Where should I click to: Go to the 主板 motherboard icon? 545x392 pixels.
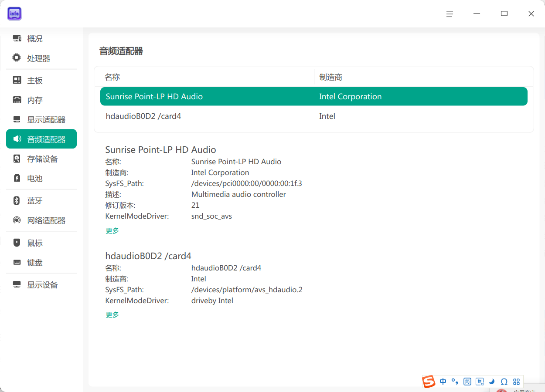click(x=17, y=81)
